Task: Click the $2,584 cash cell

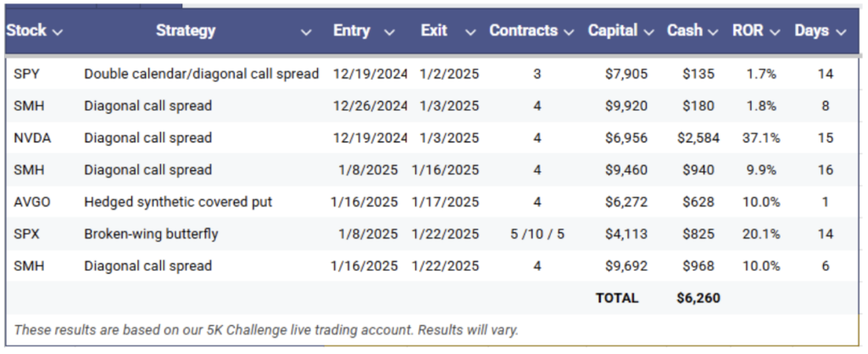Action: coord(698,138)
